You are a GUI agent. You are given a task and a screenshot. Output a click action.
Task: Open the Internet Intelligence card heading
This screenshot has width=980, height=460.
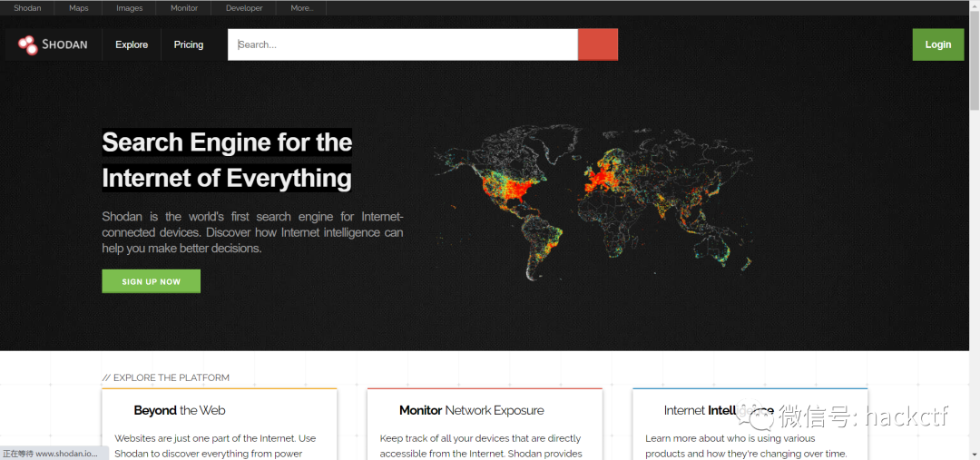(x=719, y=411)
